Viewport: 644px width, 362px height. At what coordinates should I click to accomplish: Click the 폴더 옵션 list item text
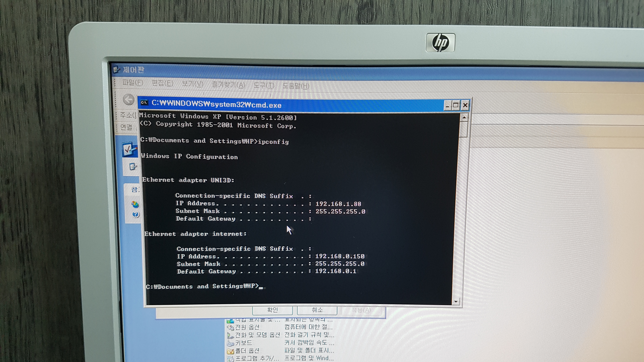pos(248,351)
